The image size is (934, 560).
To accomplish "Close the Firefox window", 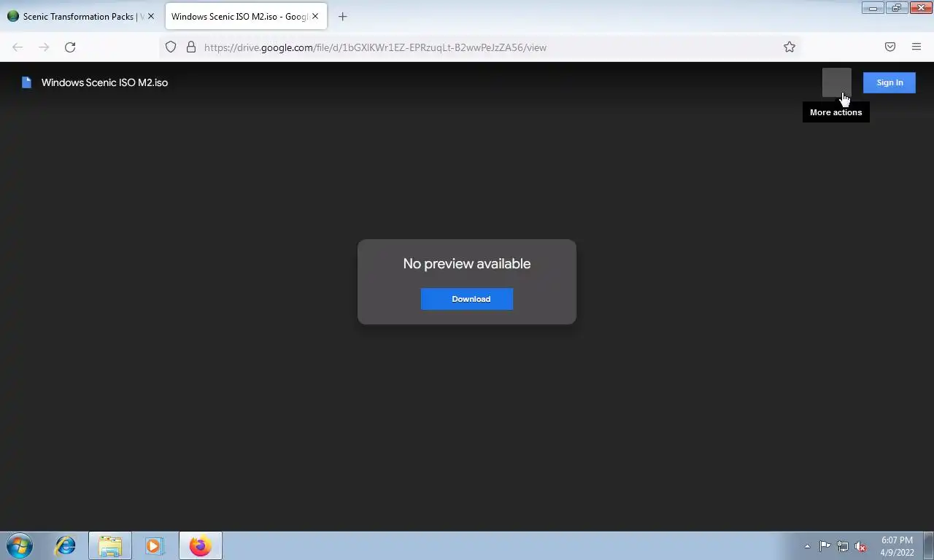I will [919, 8].
